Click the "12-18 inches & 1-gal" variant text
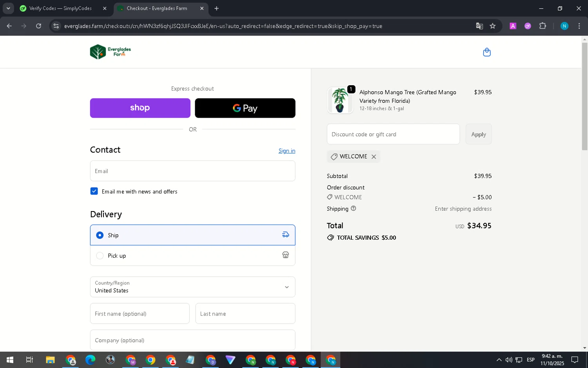 point(381,109)
